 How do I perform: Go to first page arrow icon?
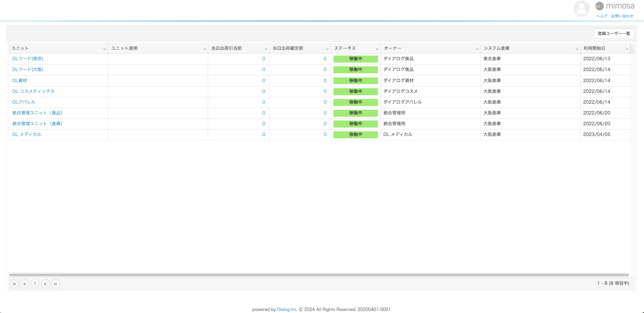coord(14,284)
